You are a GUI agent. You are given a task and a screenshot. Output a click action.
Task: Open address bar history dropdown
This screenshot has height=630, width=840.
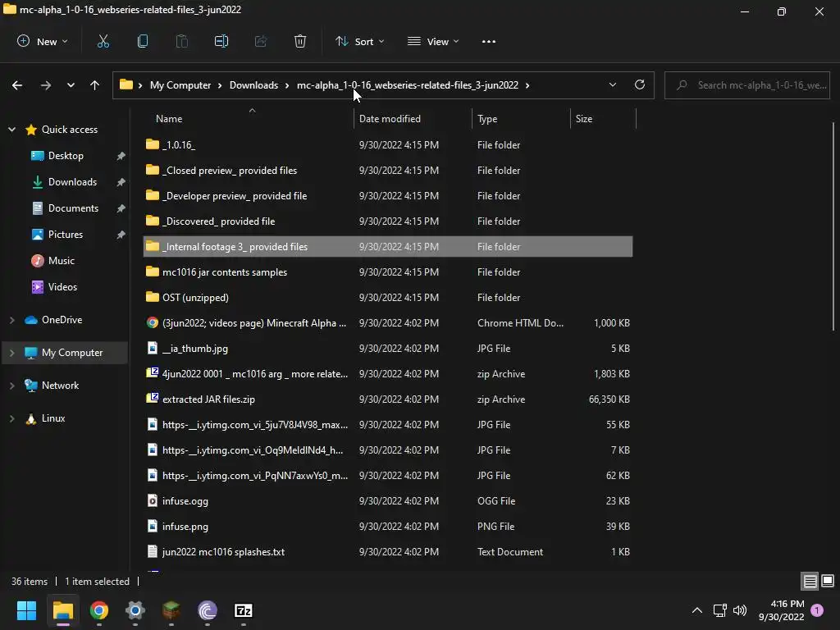612,84
